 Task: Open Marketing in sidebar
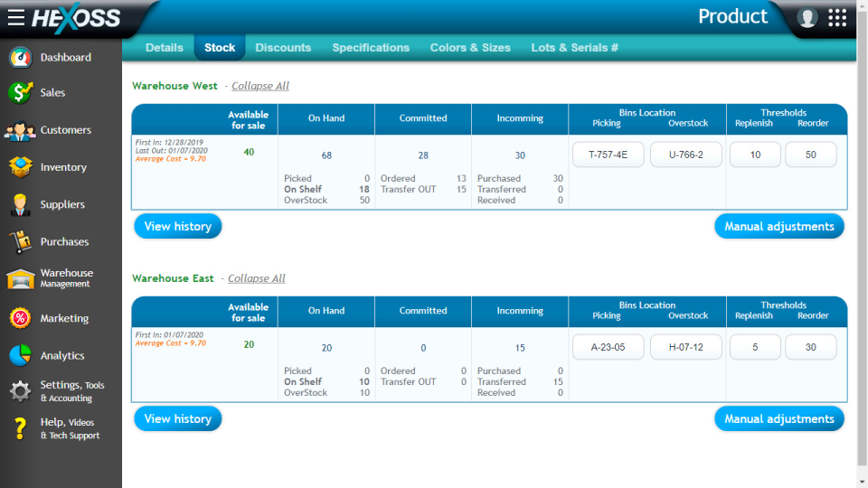[x=64, y=318]
